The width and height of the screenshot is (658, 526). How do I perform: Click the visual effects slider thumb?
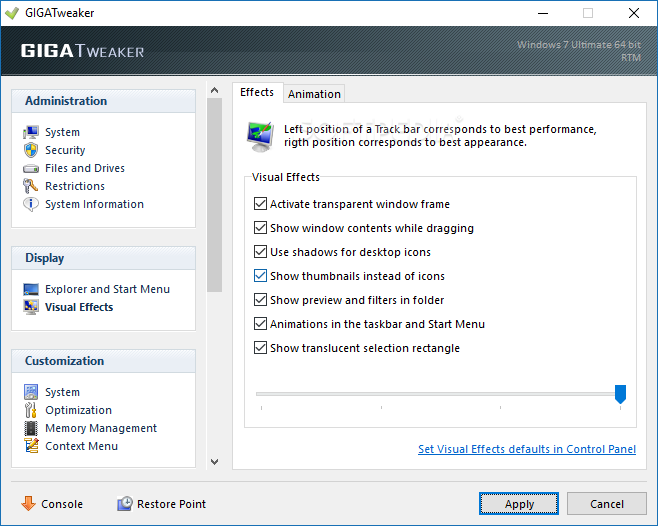click(620, 394)
